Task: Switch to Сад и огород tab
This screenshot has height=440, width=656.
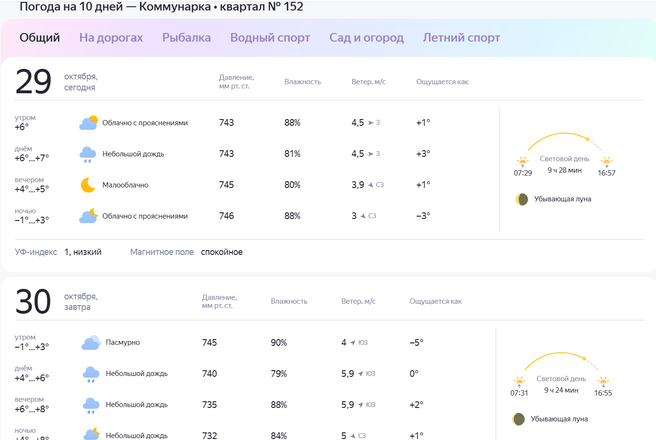Action: [x=366, y=38]
